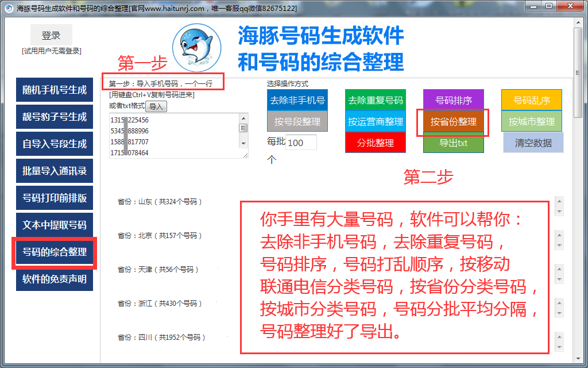View 软件的免责声明 page

[x=55, y=279]
